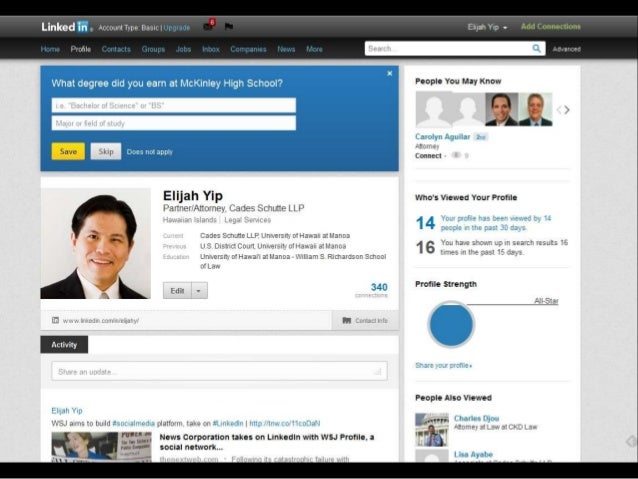Click Charles Djou's thumbnail photo

[432, 430]
